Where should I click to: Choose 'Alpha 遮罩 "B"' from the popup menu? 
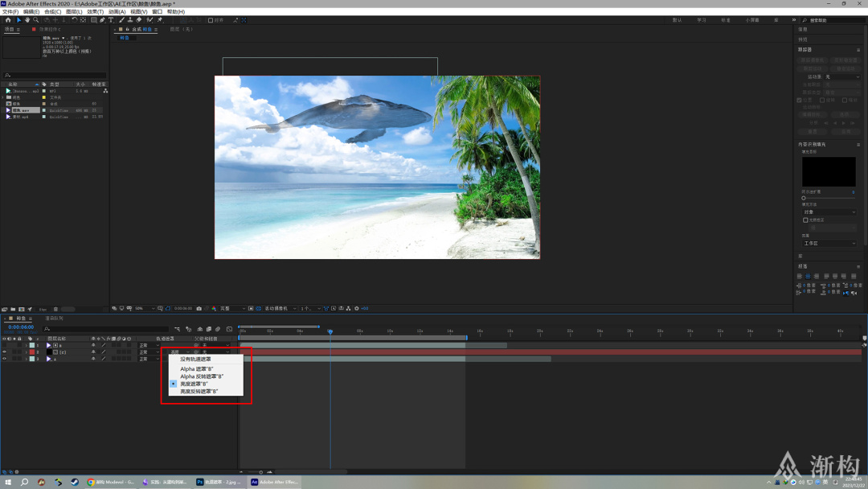pos(197,368)
